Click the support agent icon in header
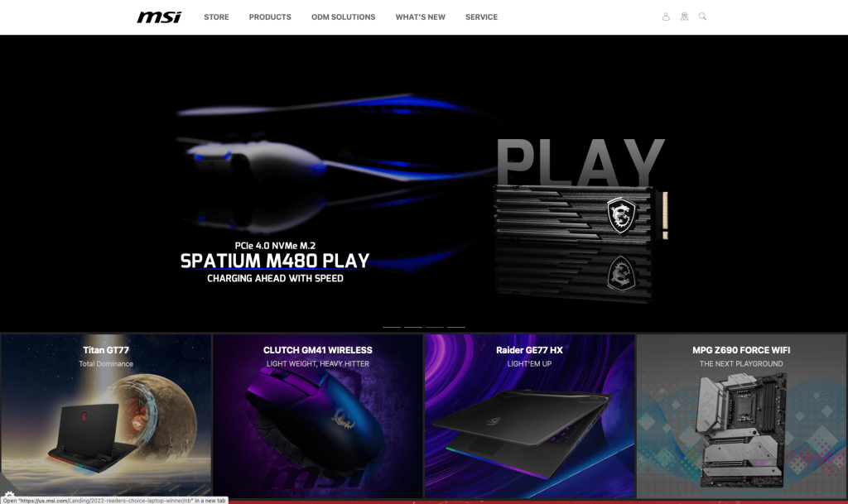848x504 pixels. click(684, 17)
